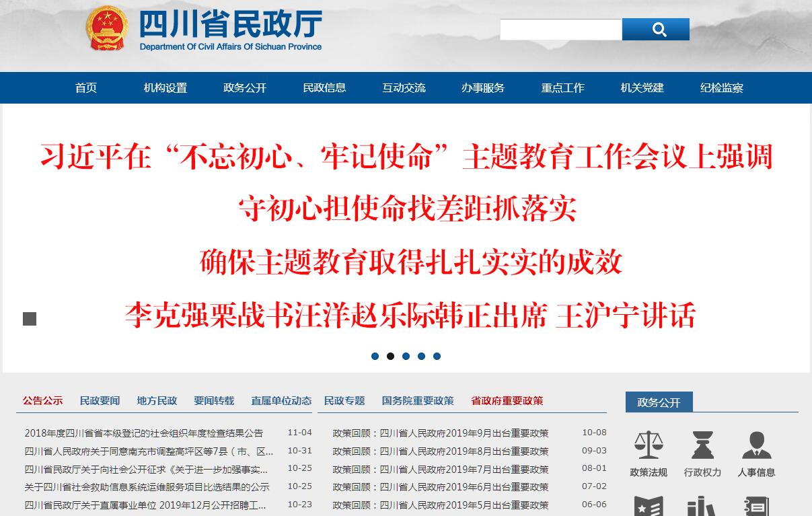Screen dimensions: 812x516
Task: Click the national emblem logo
Action: pos(107,29)
